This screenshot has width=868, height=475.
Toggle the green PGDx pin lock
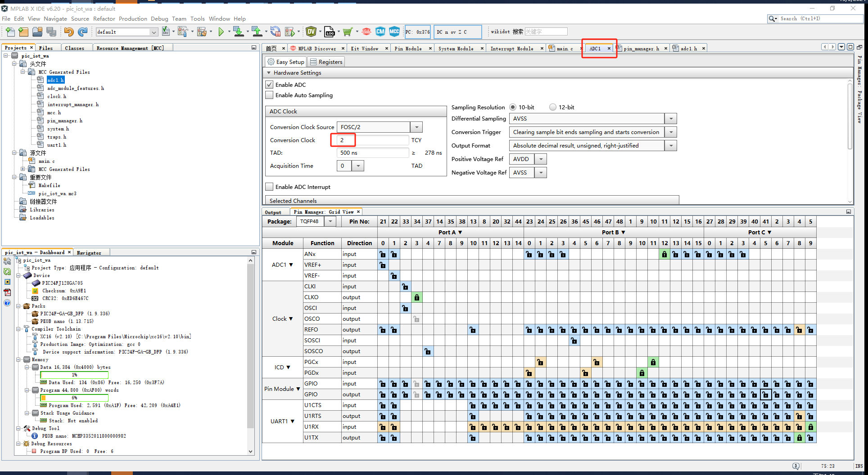coord(642,373)
